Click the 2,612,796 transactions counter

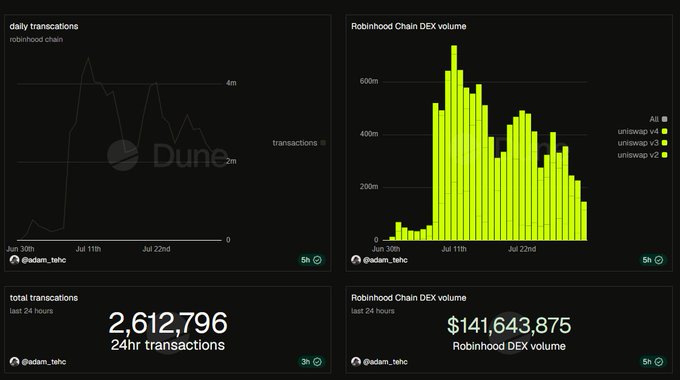coord(168,323)
